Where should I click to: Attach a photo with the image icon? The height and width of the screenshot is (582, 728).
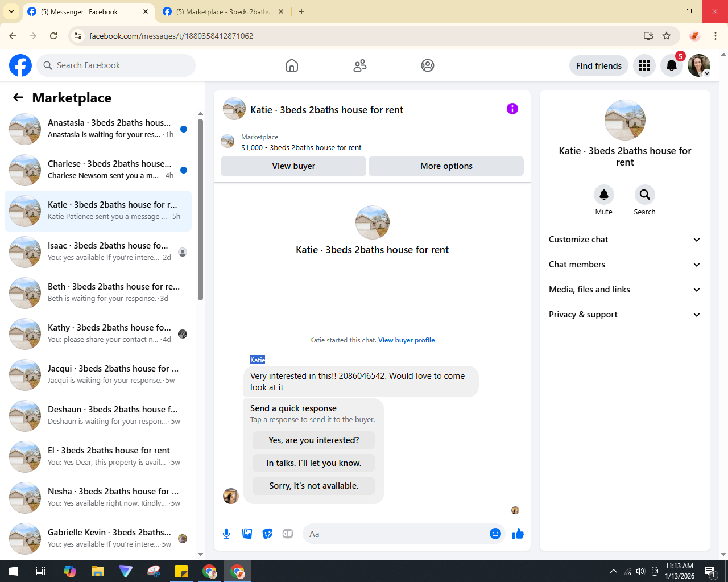pyautogui.click(x=247, y=534)
